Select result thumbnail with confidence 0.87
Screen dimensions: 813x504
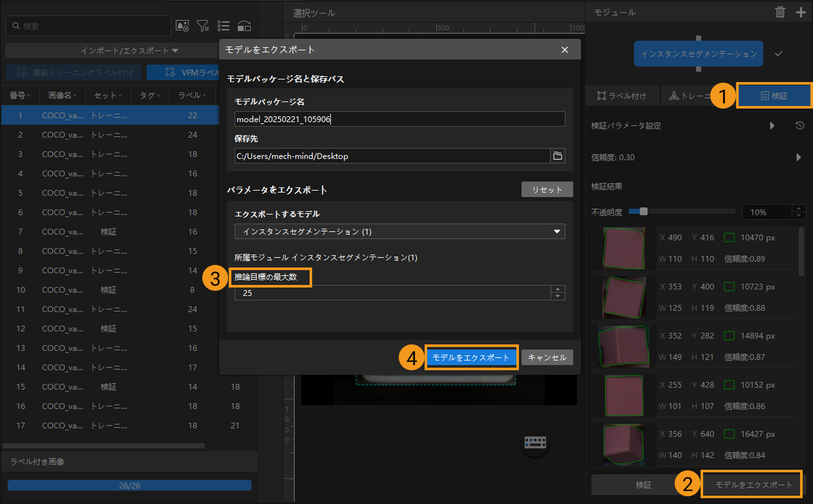(x=624, y=346)
